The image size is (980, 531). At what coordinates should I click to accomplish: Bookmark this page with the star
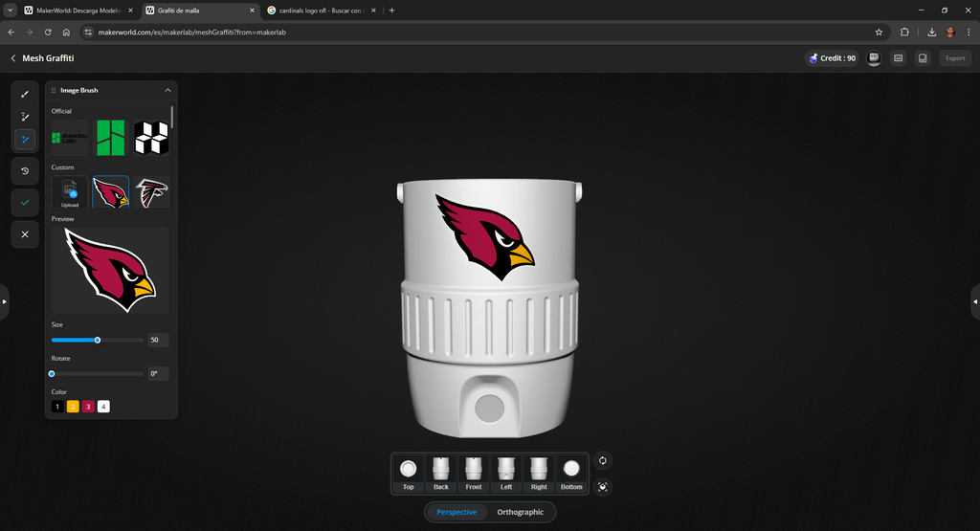879,32
